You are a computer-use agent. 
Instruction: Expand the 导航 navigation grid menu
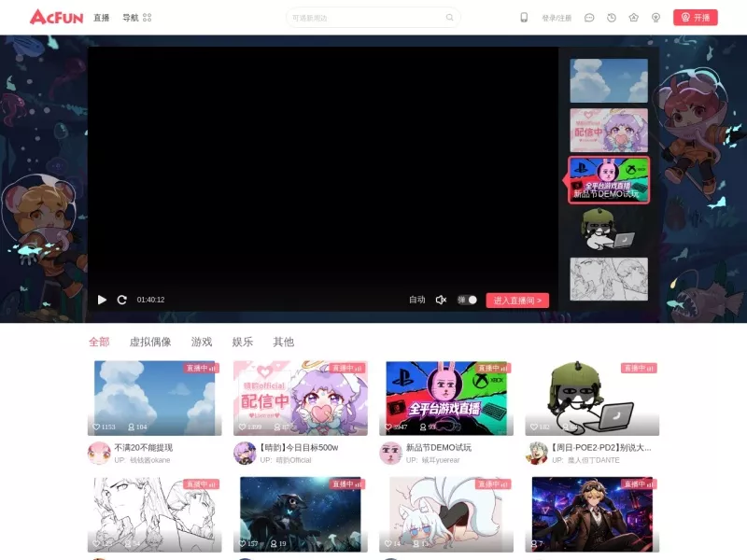click(x=136, y=18)
